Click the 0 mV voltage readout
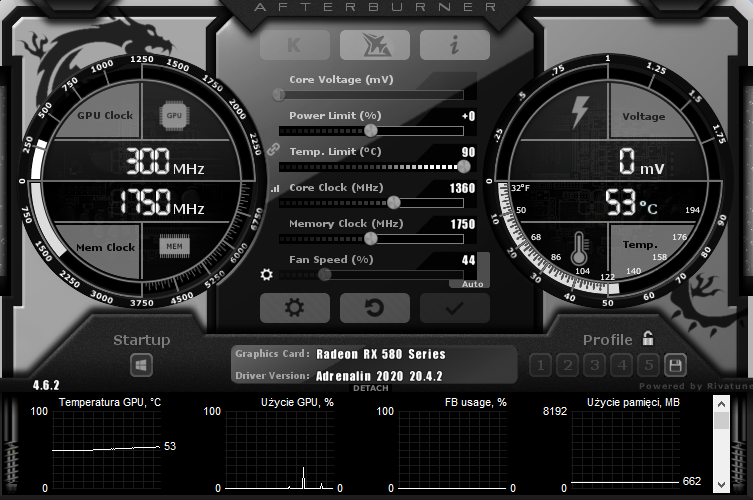753x500 pixels. pyautogui.click(x=642, y=161)
